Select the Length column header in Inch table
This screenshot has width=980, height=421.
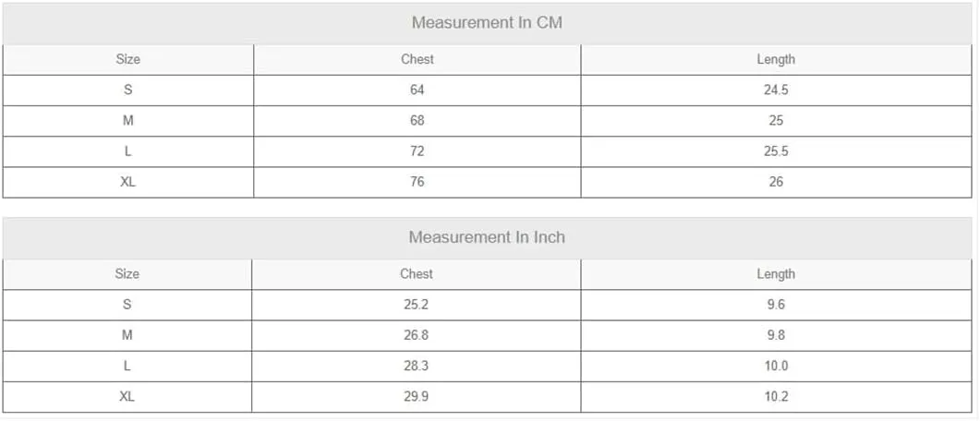coord(776,273)
